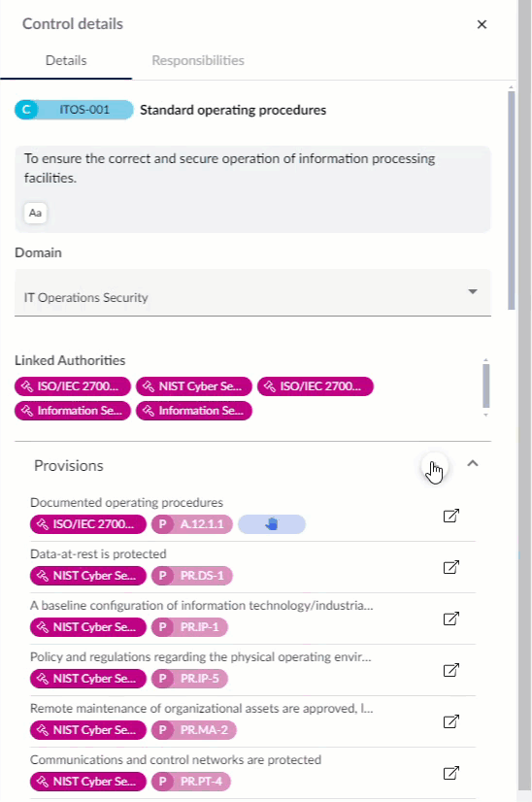Image resolution: width=532 pixels, height=802 pixels.
Task: Click the A.12.1.1 provision tag
Action: pyautogui.click(x=192, y=524)
